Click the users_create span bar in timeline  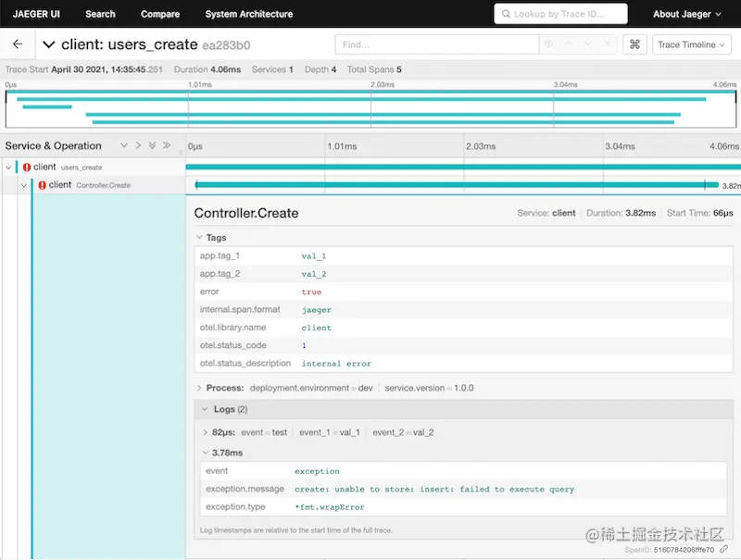pyautogui.click(x=463, y=168)
